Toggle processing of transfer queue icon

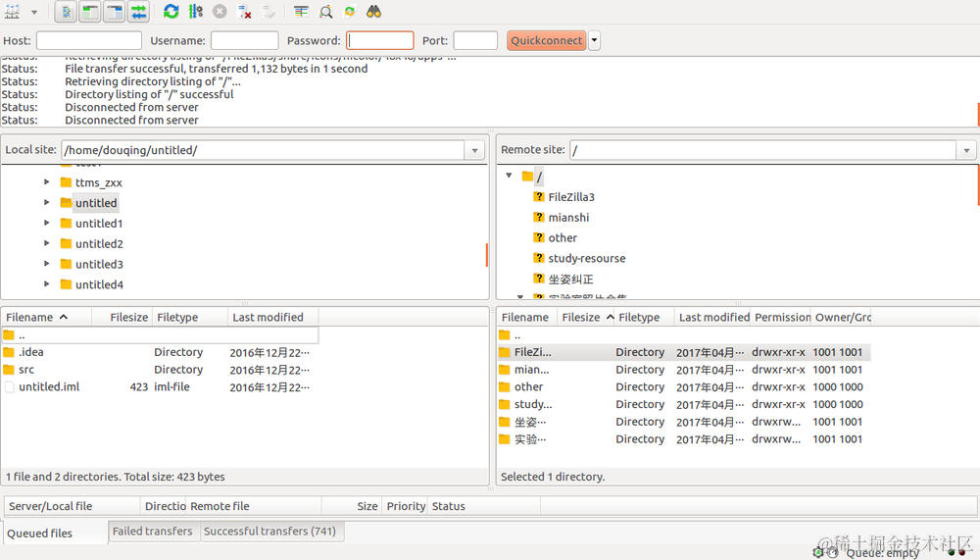pos(196,11)
